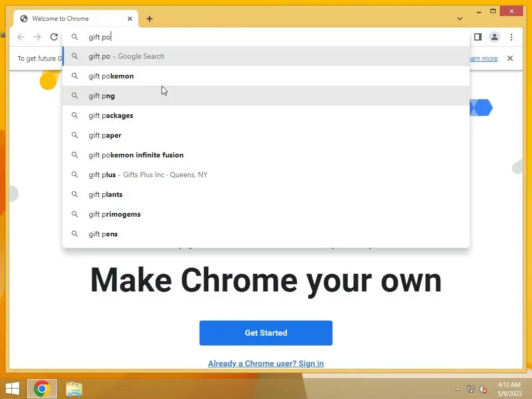Select the Welcome to Chrome tab

(x=76, y=19)
